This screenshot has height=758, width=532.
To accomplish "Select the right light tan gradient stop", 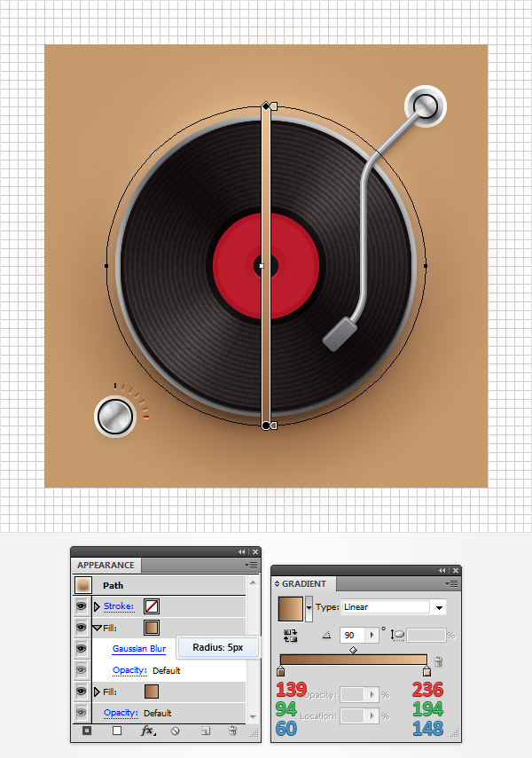I will [x=426, y=670].
